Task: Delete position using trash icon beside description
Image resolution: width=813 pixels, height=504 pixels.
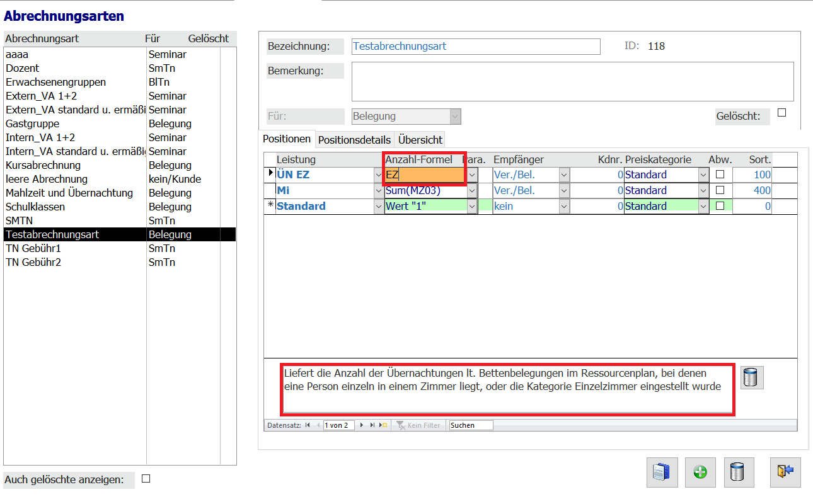Action: (751, 377)
